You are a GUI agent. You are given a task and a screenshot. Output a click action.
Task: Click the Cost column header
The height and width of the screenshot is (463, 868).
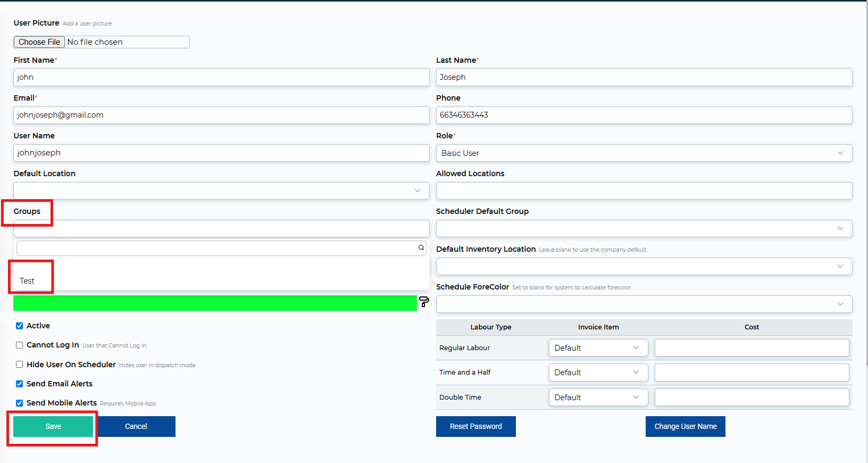(752, 327)
